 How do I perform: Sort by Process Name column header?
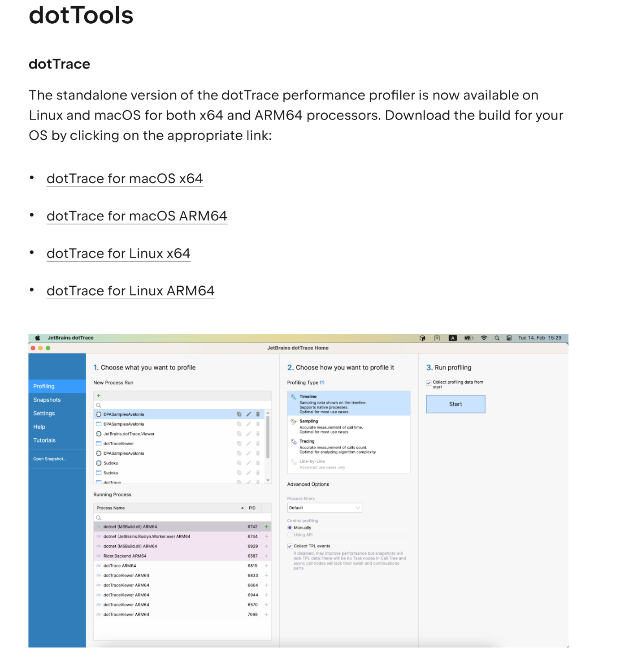pyautogui.click(x=170, y=508)
